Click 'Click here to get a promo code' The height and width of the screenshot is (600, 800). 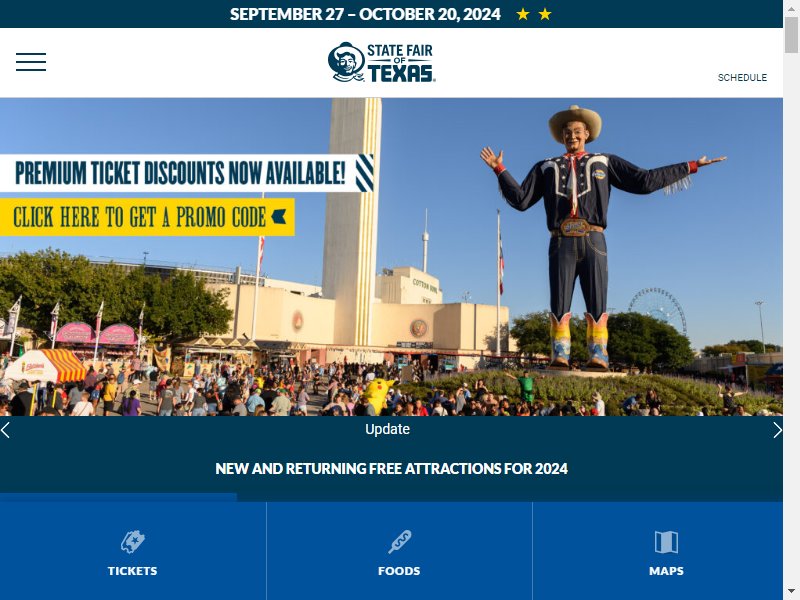pyautogui.click(x=147, y=217)
